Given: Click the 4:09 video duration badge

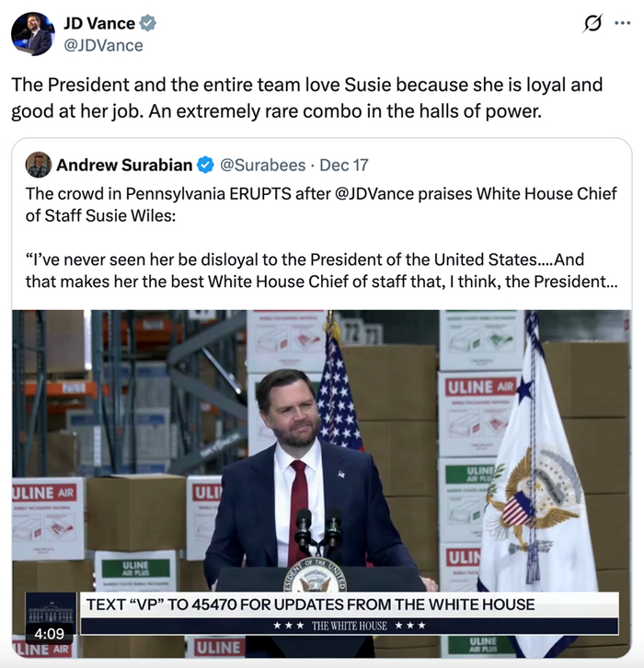Looking at the screenshot, I should pyautogui.click(x=49, y=633).
